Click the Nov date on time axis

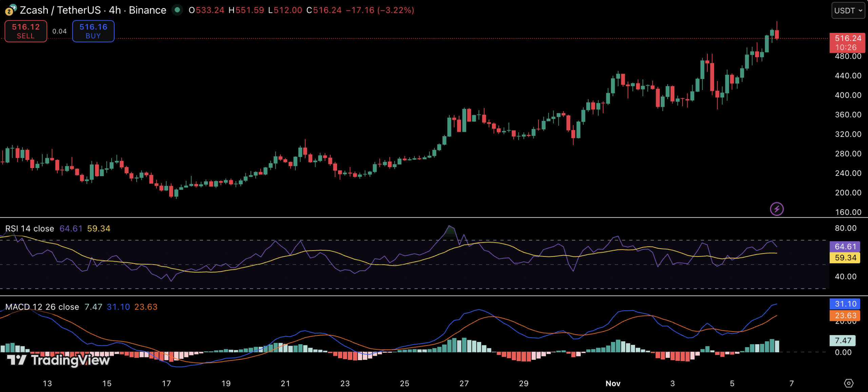[x=613, y=384]
